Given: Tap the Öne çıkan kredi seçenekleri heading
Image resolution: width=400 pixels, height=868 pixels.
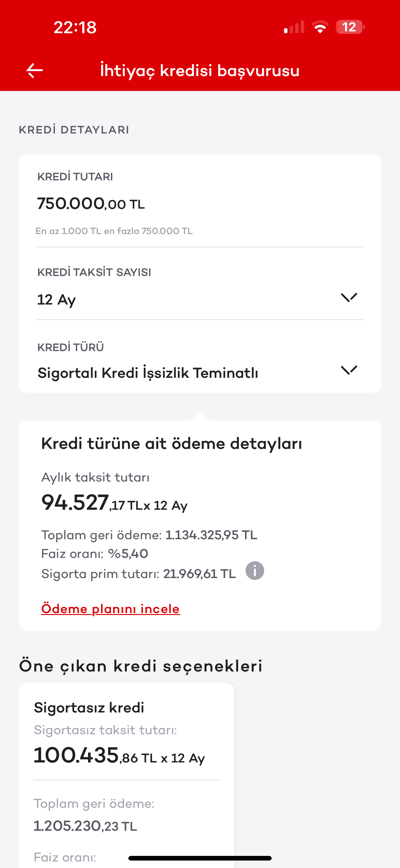Looking at the screenshot, I should click(140, 666).
